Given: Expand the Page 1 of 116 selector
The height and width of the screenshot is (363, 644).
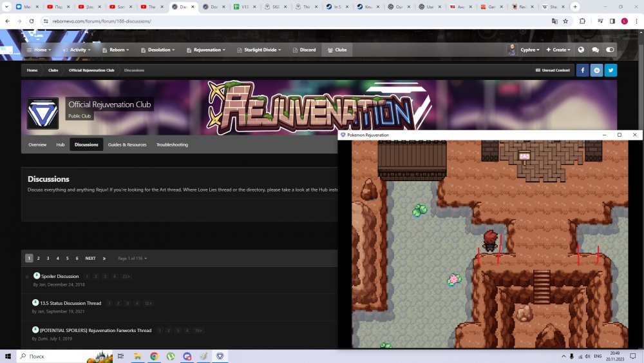Looking at the screenshot, I should (x=132, y=258).
